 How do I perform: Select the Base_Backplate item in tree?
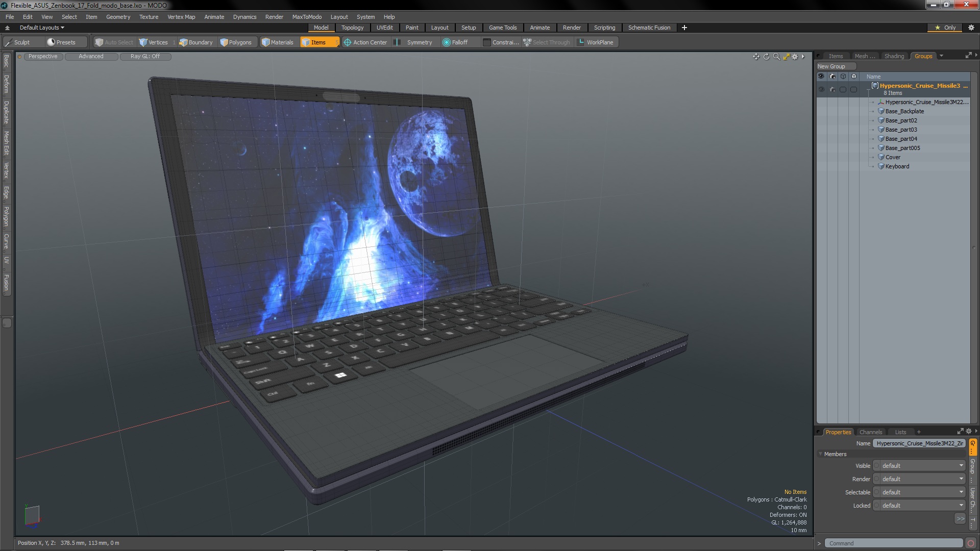coord(904,111)
